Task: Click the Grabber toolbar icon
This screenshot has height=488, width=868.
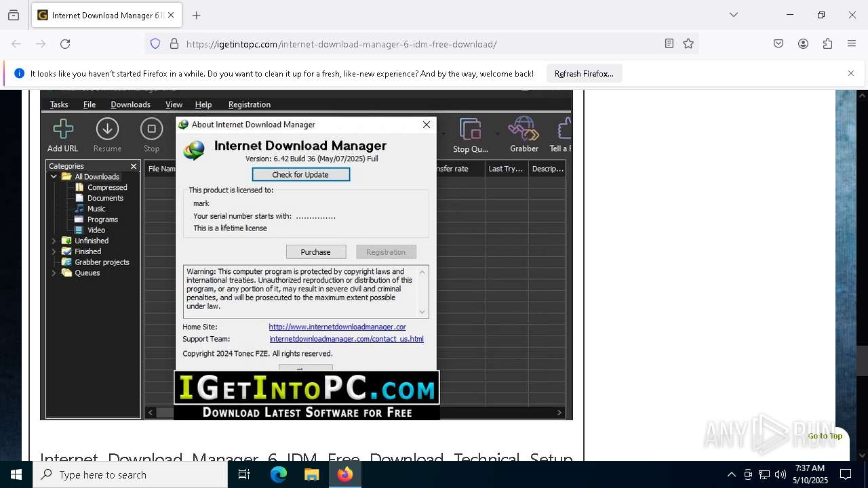Action: click(x=524, y=135)
